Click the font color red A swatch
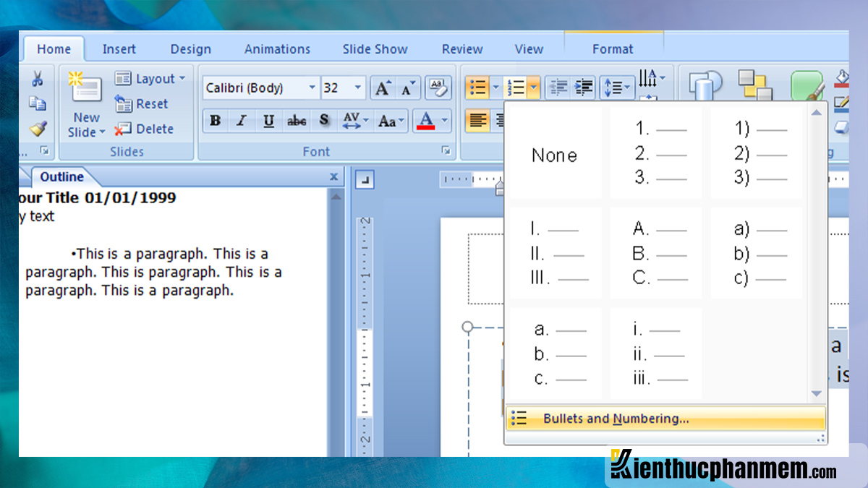Screen dimensions: 868x488 (x=426, y=121)
